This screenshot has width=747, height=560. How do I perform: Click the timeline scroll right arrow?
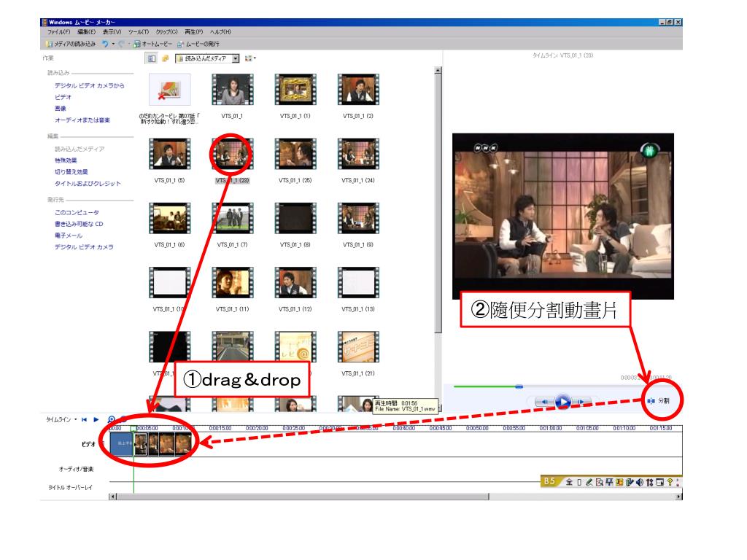[x=679, y=497]
